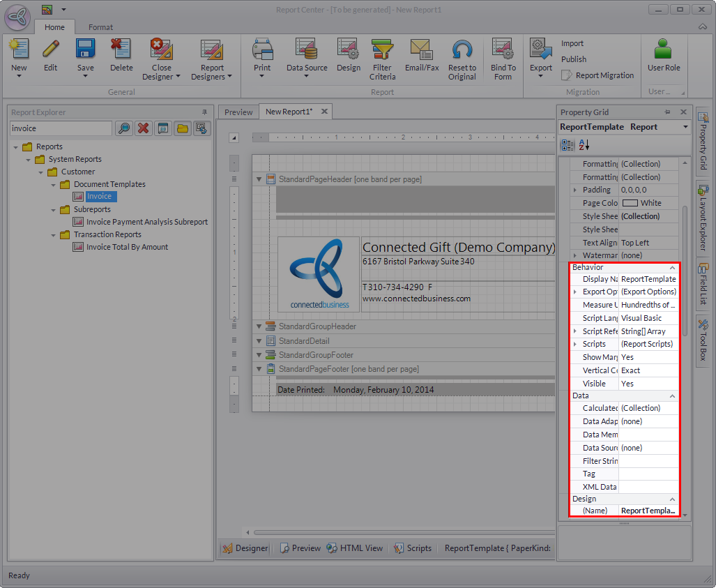Open the ReportTemplate object dropdown
The width and height of the screenshot is (716, 588).
(685, 127)
